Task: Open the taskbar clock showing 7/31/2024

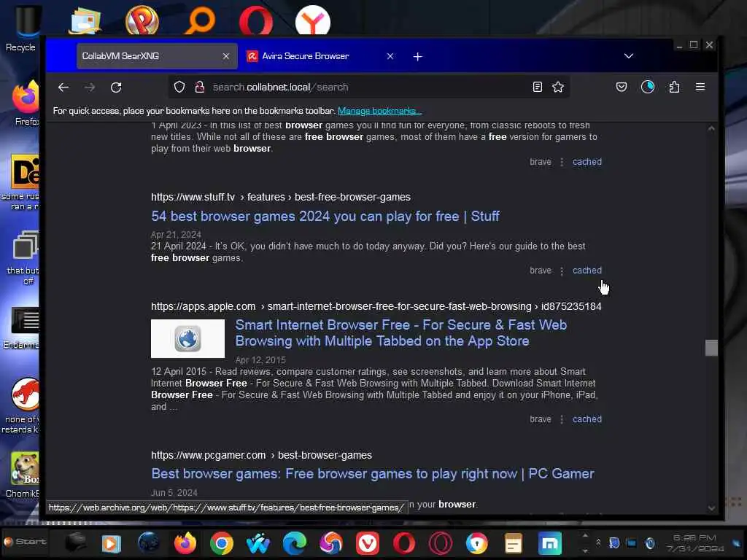Action: (695, 543)
